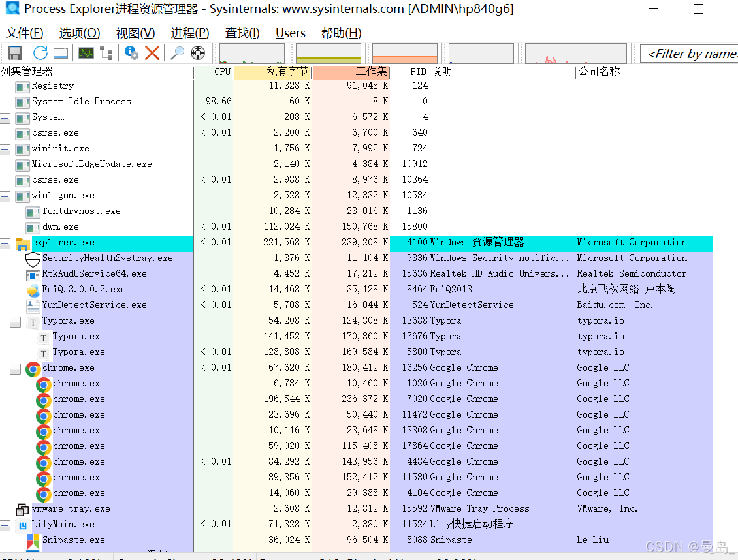Collapse the winlogon.exe tree node
Screen dimensions: 738x560
[x=5, y=196]
